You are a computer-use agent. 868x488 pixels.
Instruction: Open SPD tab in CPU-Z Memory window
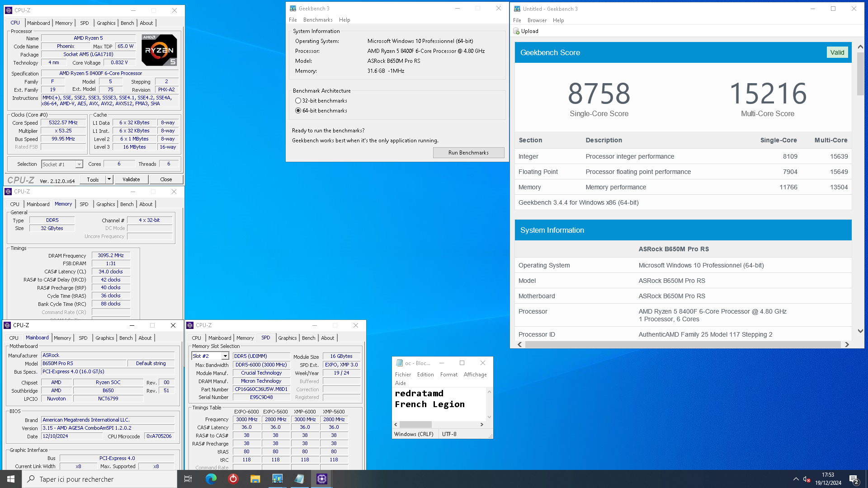pyautogui.click(x=84, y=204)
